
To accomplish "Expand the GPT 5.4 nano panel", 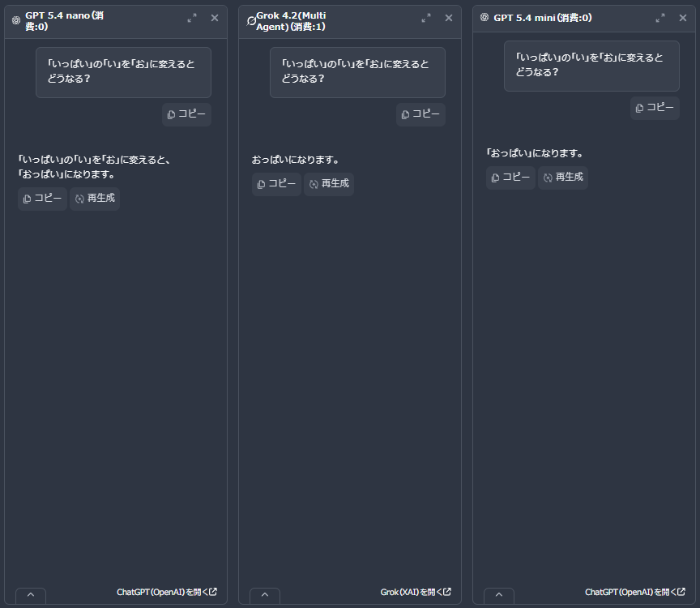I will click(192, 18).
